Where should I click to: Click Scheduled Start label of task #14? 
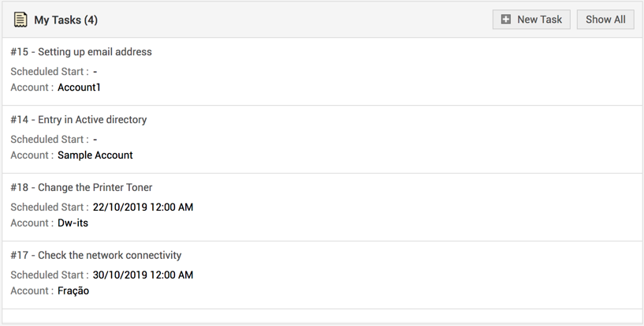49,140
